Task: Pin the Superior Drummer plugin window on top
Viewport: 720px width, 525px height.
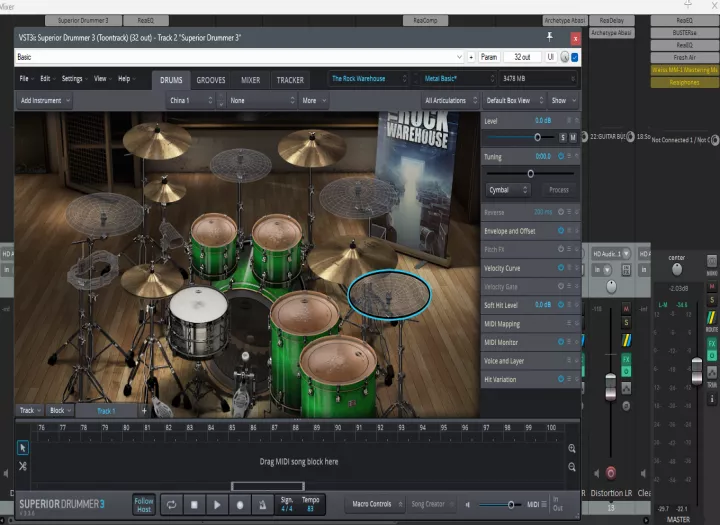Action: click(550, 37)
